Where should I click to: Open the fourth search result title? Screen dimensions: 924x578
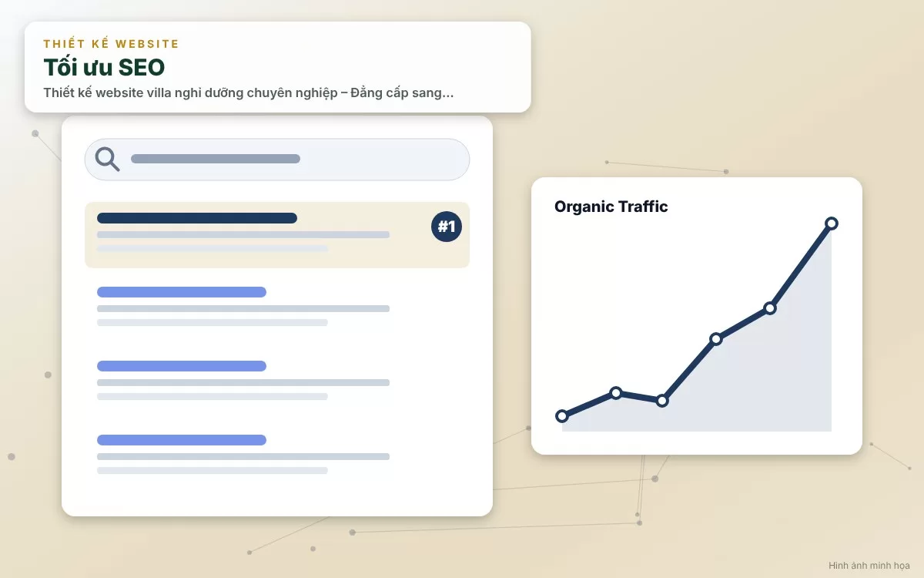pyautogui.click(x=182, y=440)
